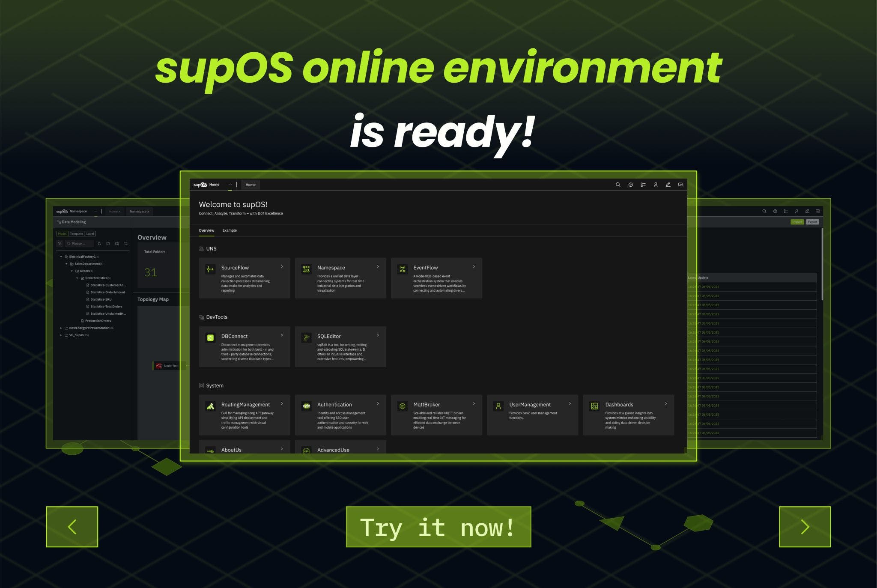Close the Home tab in the left window
The image size is (877, 588).
pos(119,212)
